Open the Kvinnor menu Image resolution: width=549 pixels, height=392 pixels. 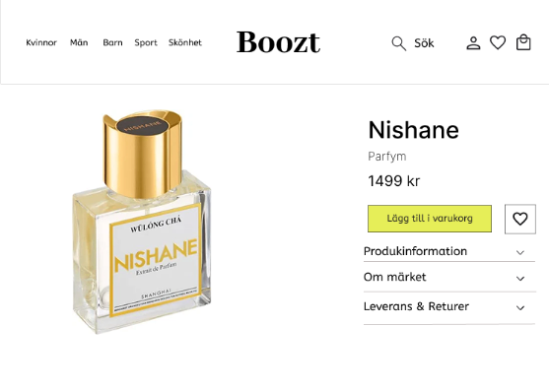(x=41, y=42)
